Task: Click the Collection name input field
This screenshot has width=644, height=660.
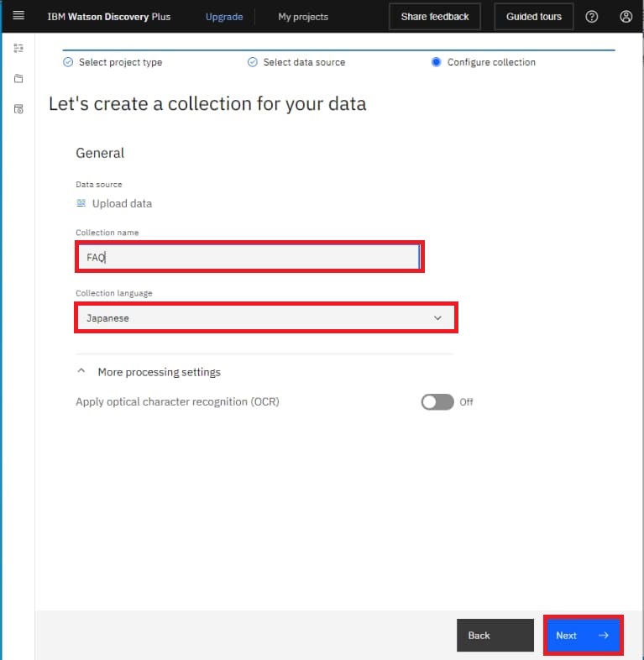Action: [x=249, y=257]
